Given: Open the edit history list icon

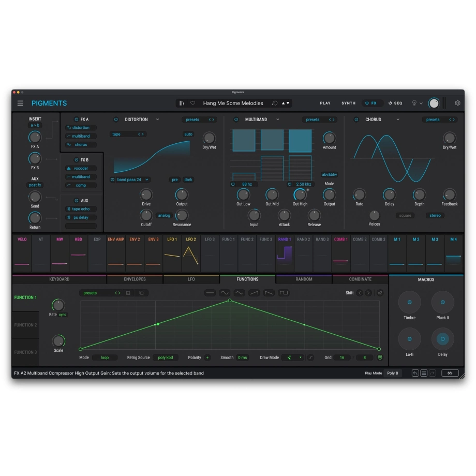Looking at the screenshot, I should (x=424, y=373).
